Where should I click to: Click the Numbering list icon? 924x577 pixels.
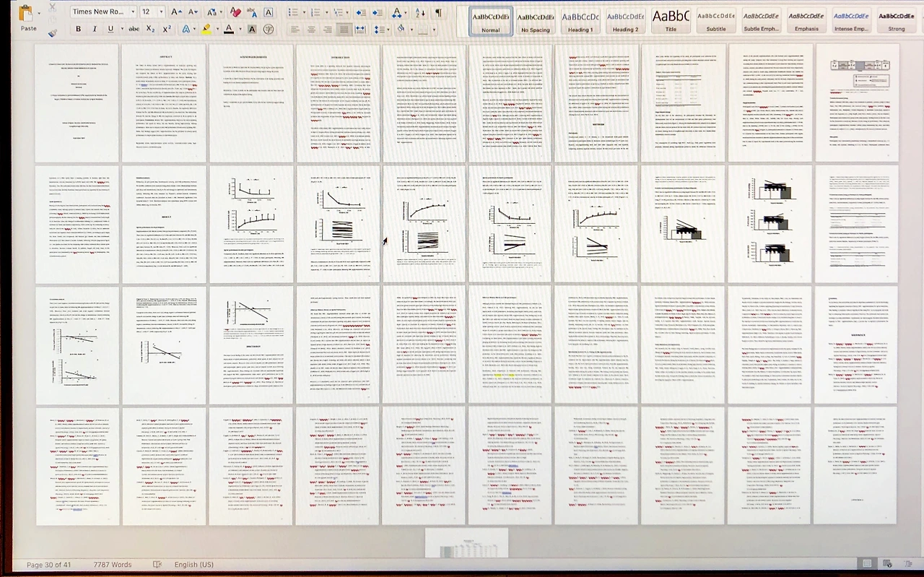pyautogui.click(x=315, y=12)
